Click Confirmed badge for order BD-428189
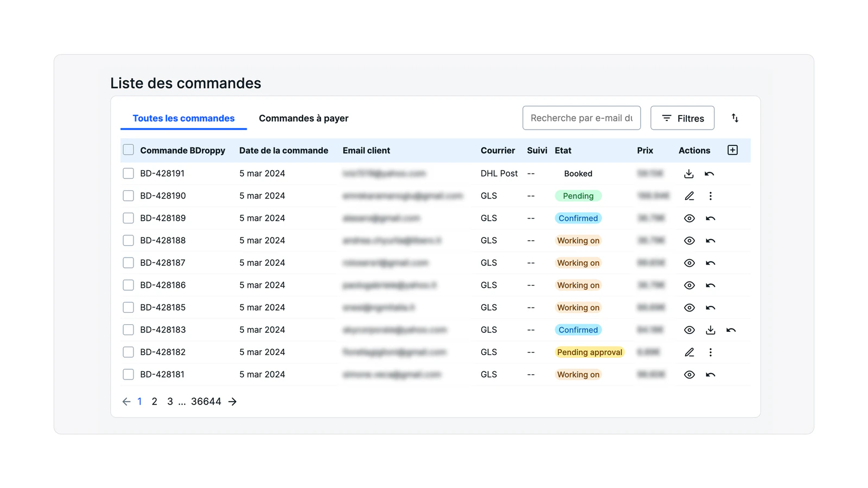868x488 pixels. pos(578,219)
